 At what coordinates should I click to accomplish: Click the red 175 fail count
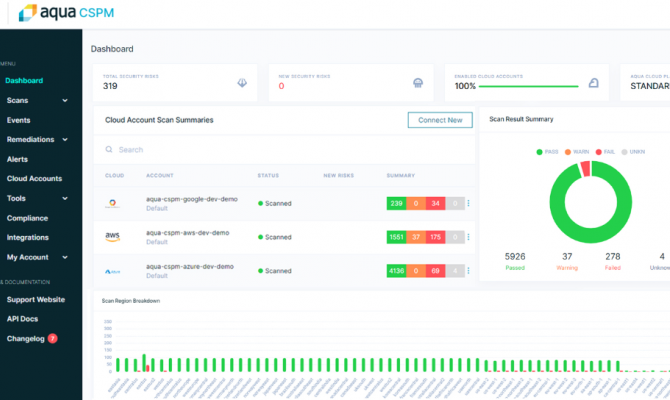[x=435, y=237]
